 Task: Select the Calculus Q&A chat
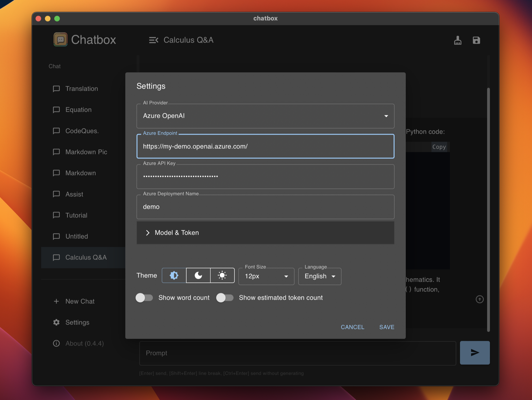pos(83,257)
